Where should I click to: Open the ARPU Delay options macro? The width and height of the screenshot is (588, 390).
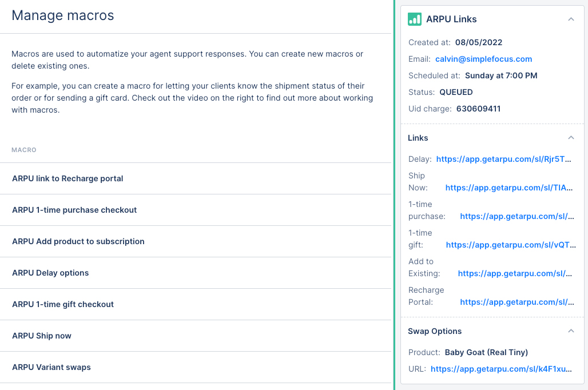pyautogui.click(x=50, y=273)
